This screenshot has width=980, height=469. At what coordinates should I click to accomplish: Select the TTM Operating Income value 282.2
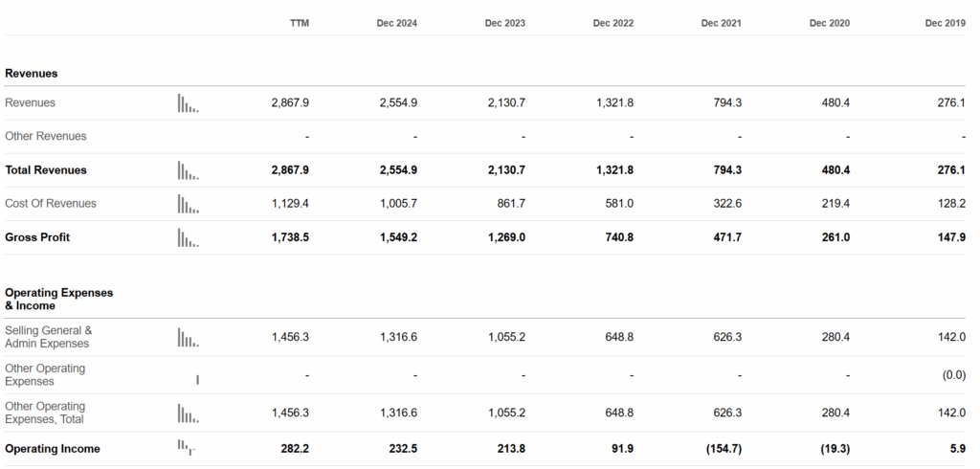(296, 449)
